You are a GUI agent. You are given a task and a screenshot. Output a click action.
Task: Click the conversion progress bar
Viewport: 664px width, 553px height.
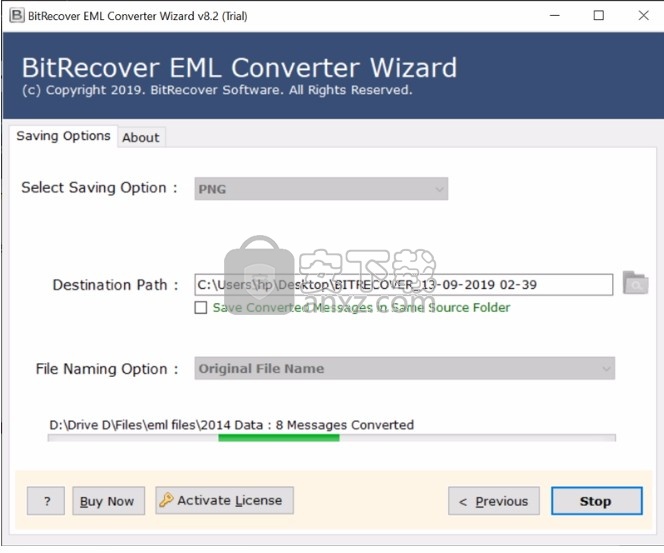point(332,438)
